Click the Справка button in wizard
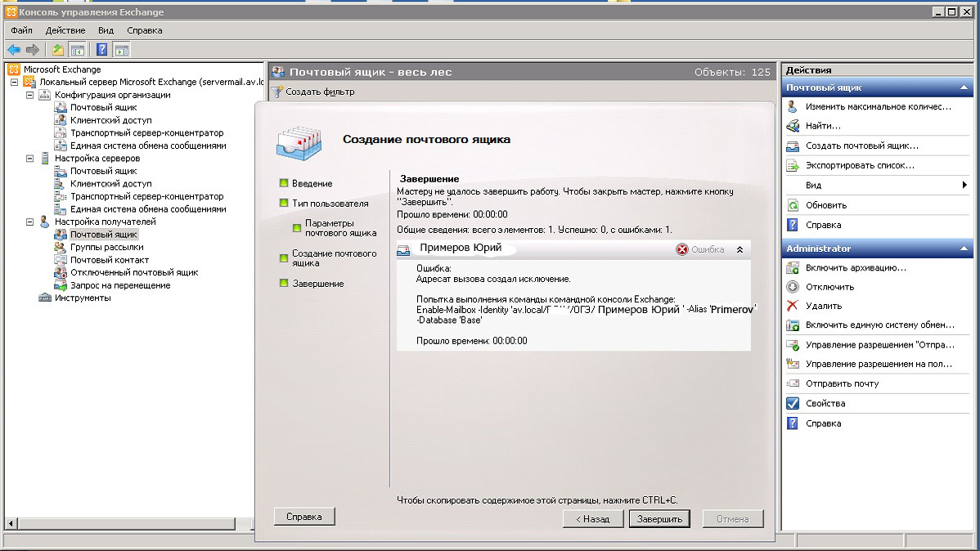 click(x=304, y=517)
